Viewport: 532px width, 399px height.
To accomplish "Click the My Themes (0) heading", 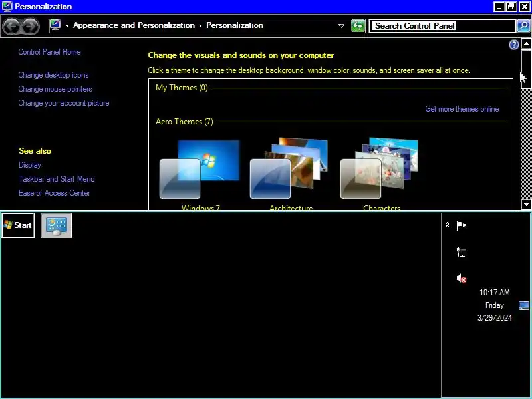I will point(182,88).
